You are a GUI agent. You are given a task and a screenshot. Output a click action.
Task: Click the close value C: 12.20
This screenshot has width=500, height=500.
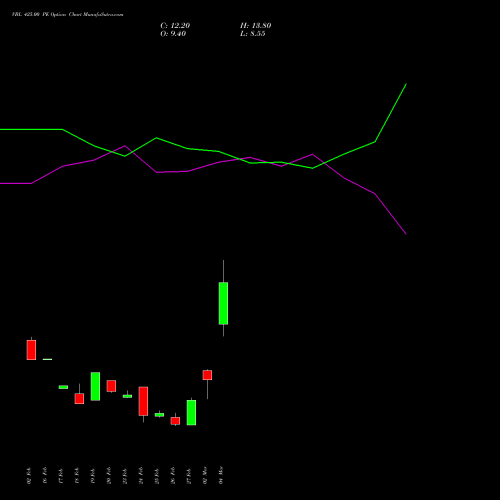[175, 26]
